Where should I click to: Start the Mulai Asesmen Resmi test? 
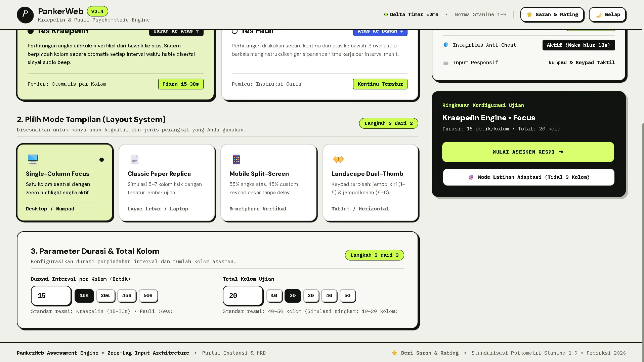click(528, 152)
